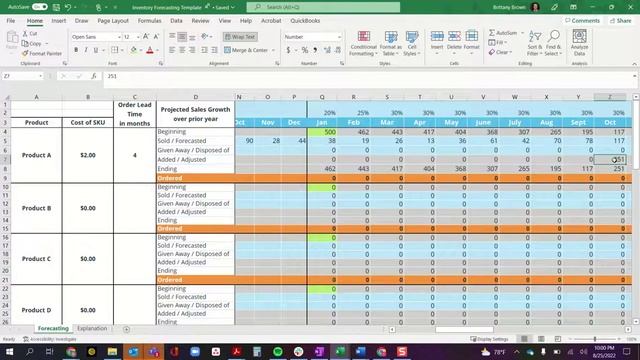Image resolution: width=640 pixels, height=360 pixels.
Task: Switch to the Formulas tab
Action: click(x=149, y=20)
